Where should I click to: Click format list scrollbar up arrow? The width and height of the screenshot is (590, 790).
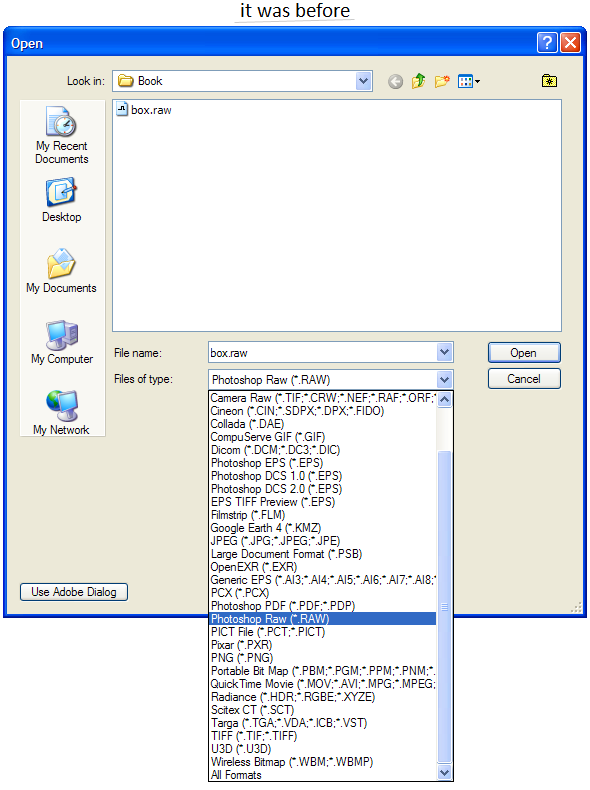point(444,400)
